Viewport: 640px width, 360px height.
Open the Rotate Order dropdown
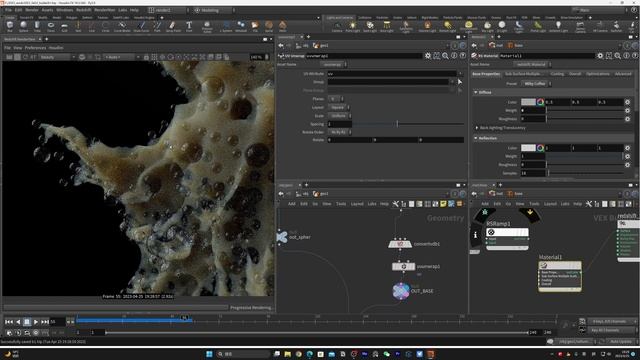click(340, 132)
